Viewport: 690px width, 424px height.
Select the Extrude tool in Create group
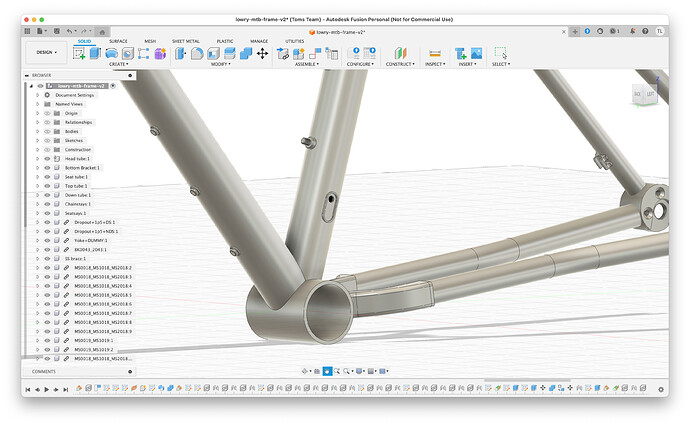(x=96, y=53)
